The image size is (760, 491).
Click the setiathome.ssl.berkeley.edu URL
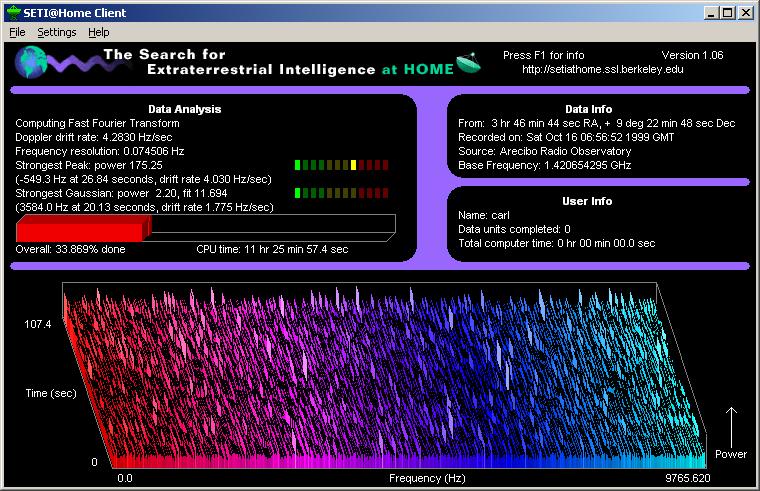[x=602, y=69]
